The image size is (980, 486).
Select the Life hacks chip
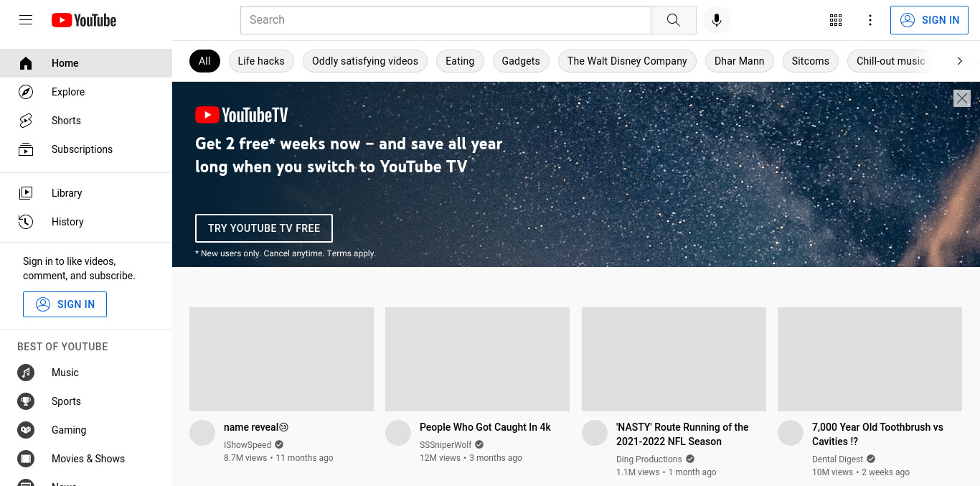click(261, 61)
